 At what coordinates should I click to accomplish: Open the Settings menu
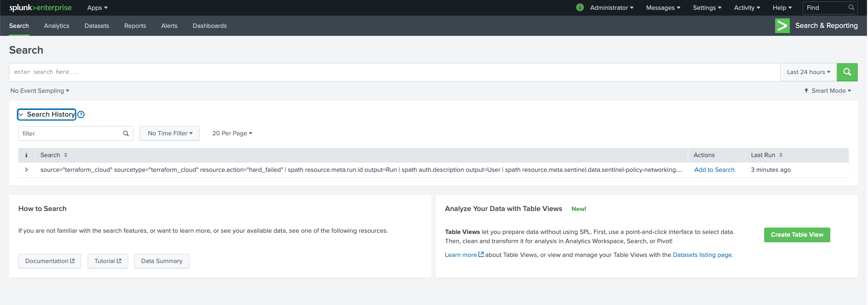pos(706,8)
